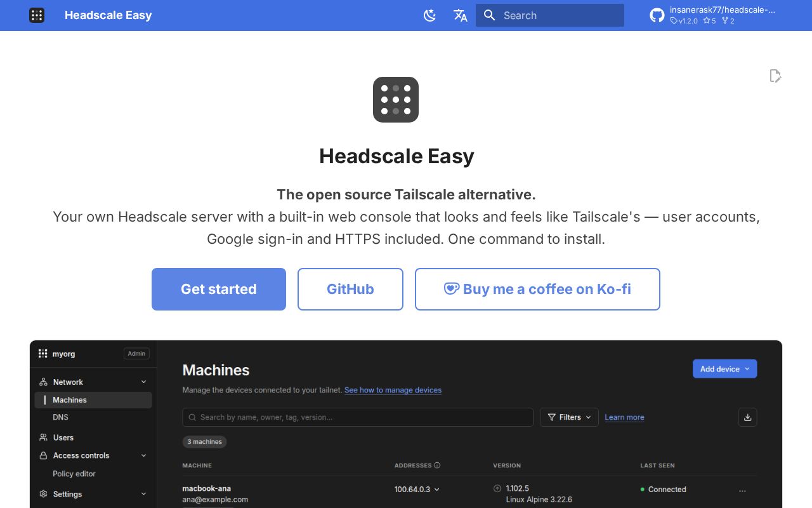The width and height of the screenshot is (812, 508).
Task: Click the Headscale Easy header title
Action: pos(108,15)
